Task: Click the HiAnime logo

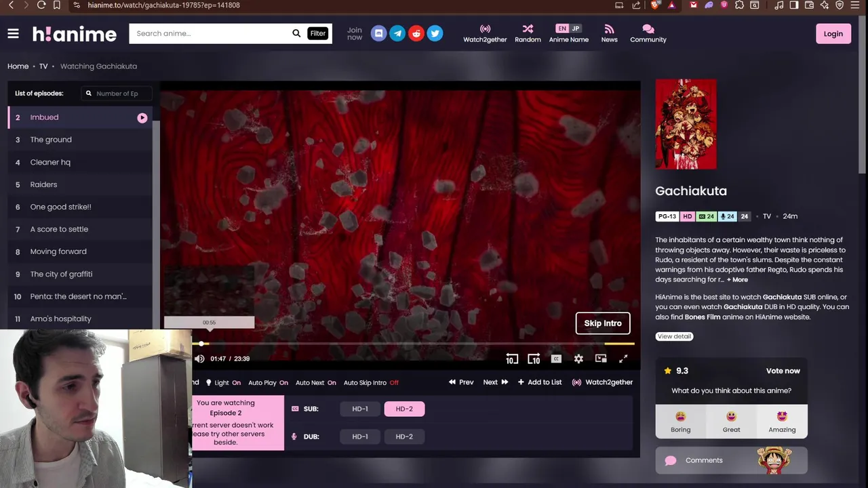Action: 75,34
